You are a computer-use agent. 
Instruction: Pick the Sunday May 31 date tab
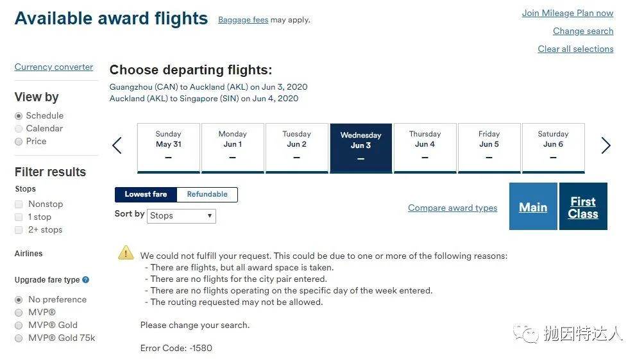pos(169,148)
